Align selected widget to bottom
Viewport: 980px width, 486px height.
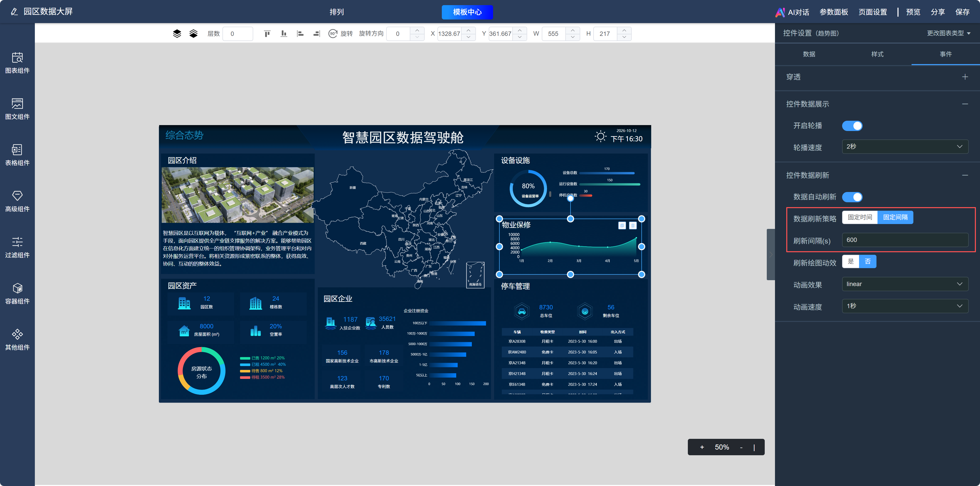pyautogui.click(x=284, y=34)
